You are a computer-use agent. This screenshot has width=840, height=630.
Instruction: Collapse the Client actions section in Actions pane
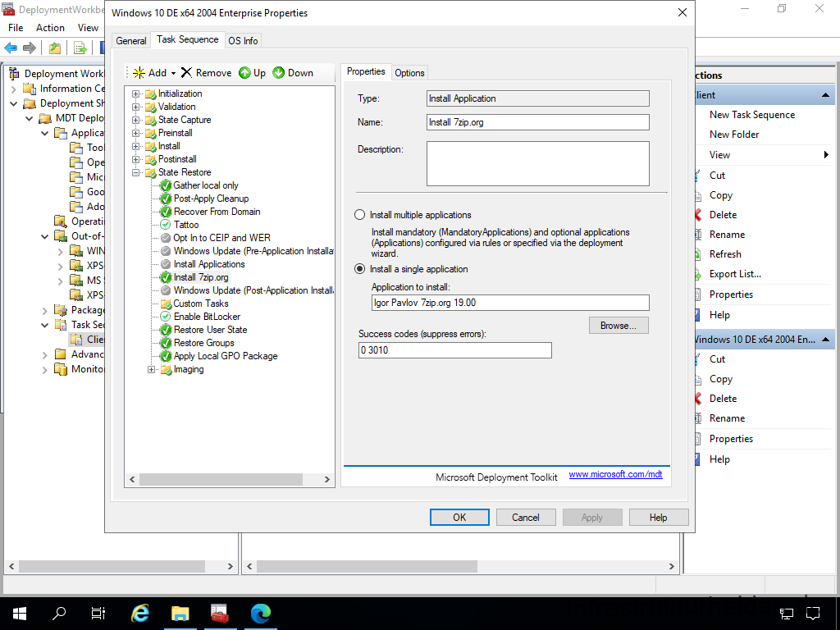click(825, 95)
